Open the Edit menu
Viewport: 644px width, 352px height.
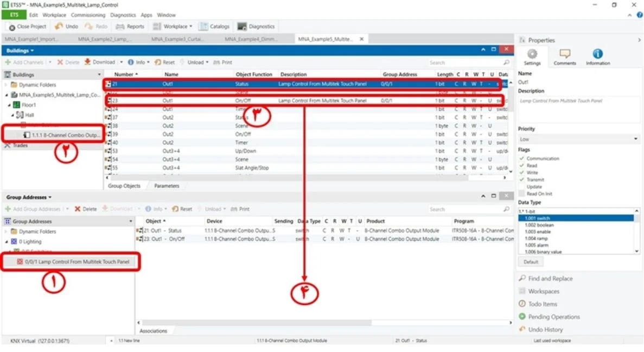pos(33,15)
